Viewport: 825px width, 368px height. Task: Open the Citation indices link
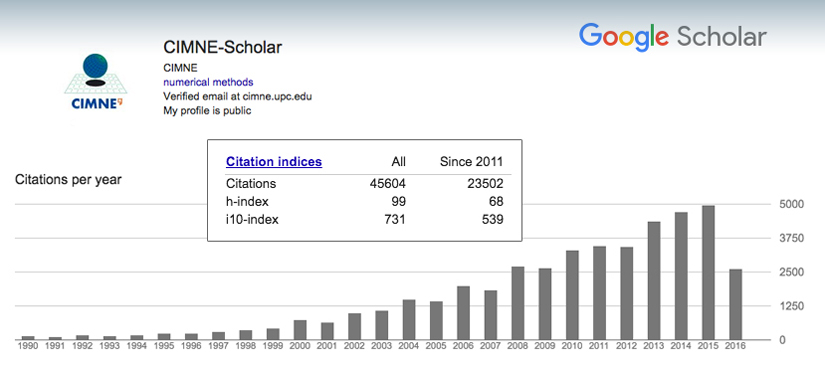[274, 162]
